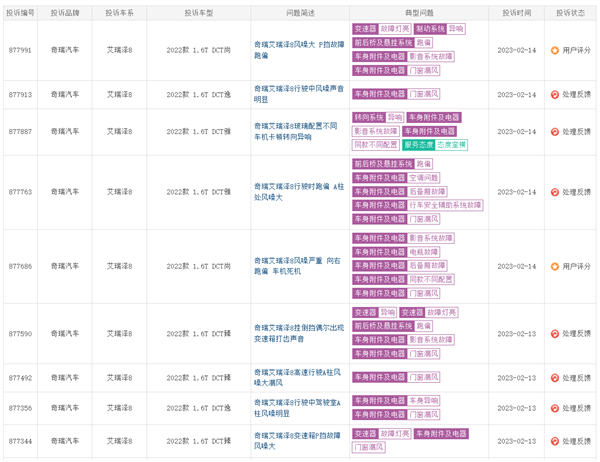This screenshot has height=462, width=600.
Task: Open complaint link 奇瑞艾瑞泽8挂倒挡偶尔出现变速箱打齿声音
Action: (x=299, y=333)
